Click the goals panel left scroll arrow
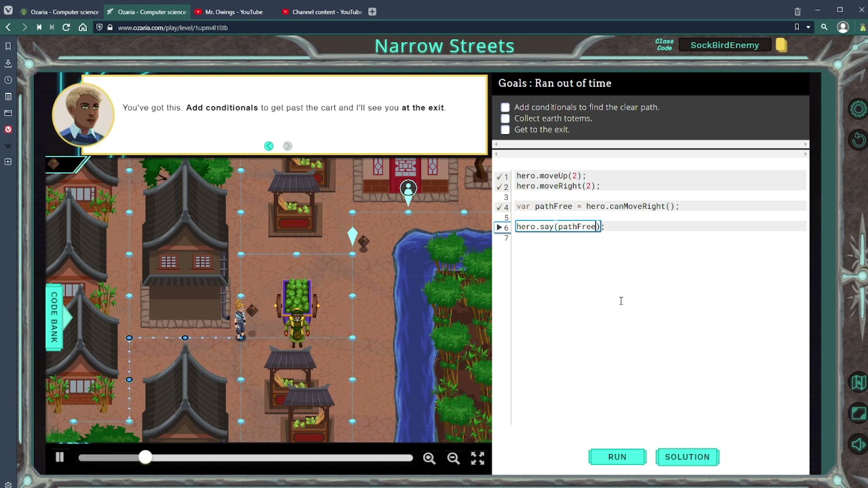The height and width of the screenshot is (488, 868). point(496,144)
